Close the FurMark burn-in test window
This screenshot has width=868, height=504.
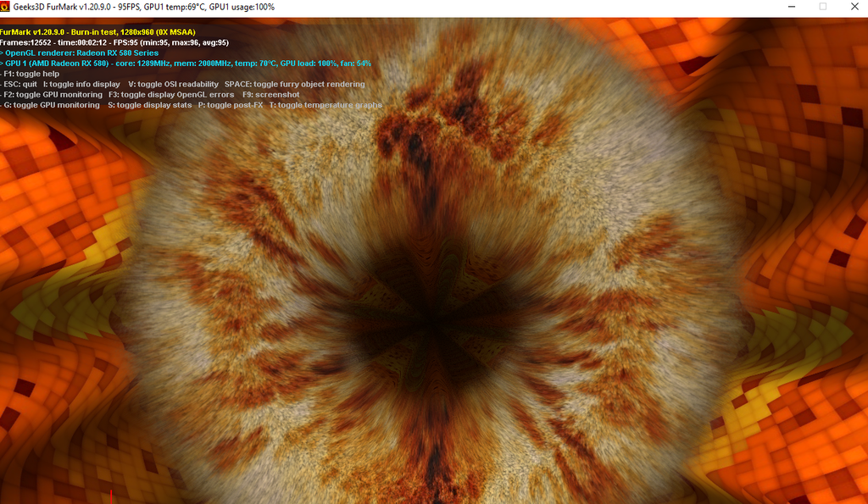pos(854,7)
